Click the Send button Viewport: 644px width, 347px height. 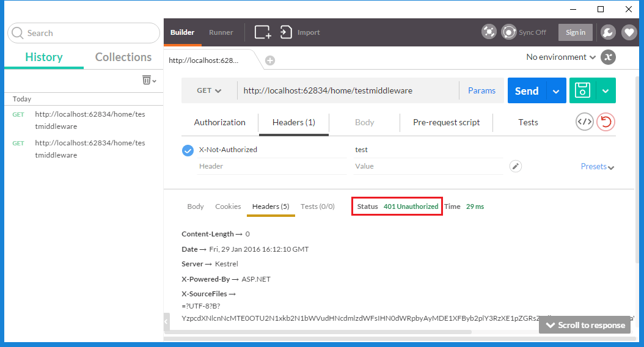coord(527,91)
